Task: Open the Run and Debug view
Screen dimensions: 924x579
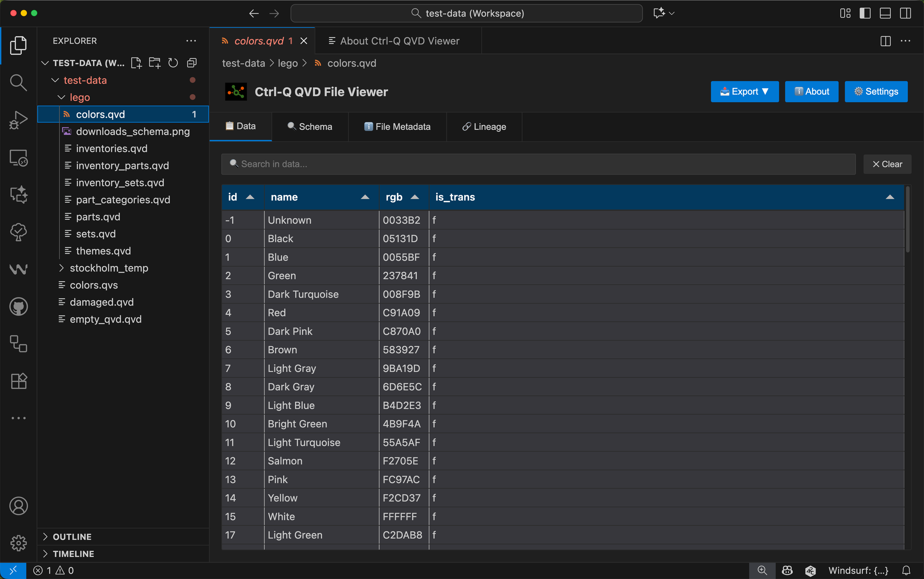Action: [18, 119]
